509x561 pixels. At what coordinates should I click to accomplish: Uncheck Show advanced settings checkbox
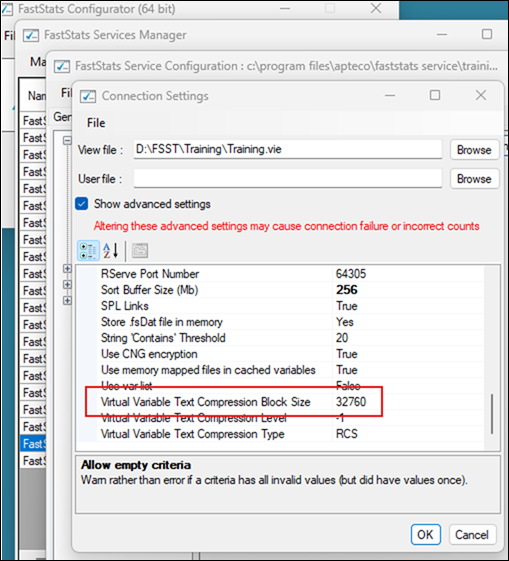(x=82, y=204)
